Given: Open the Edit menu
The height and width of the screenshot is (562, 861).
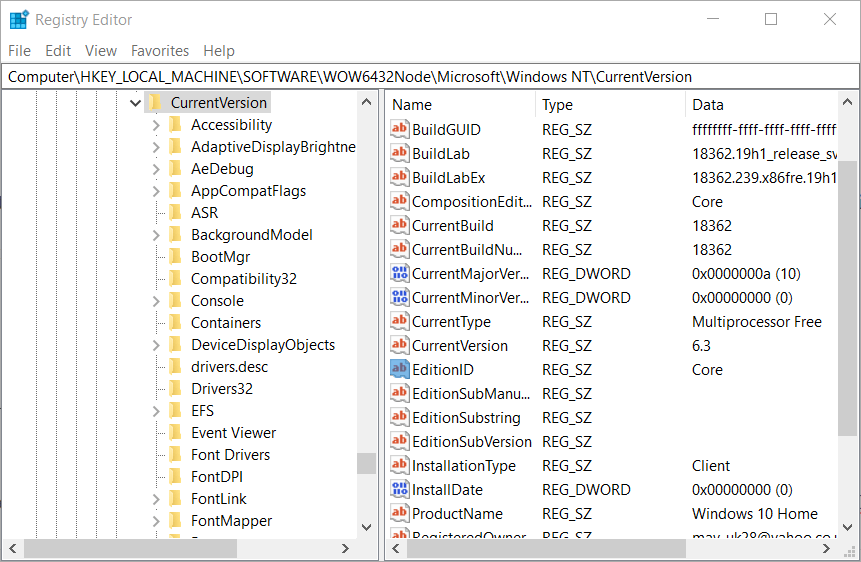Looking at the screenshot, I should coord(58,51).
